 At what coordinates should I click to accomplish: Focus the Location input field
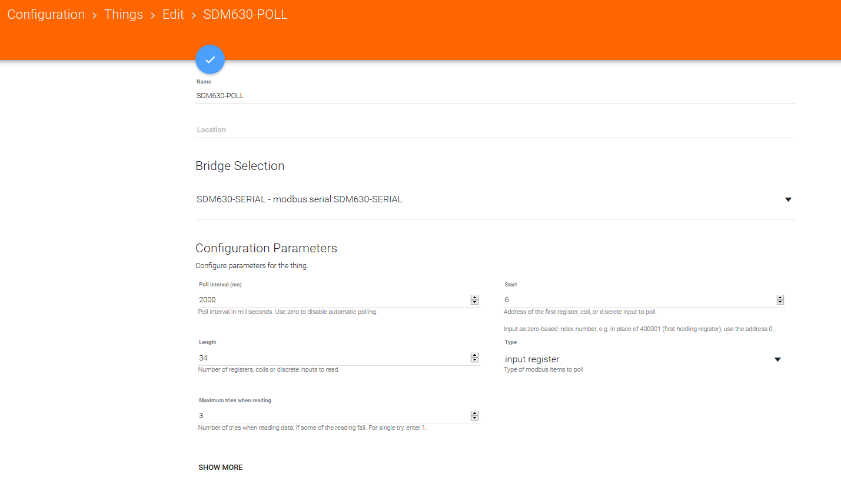click(494, 130)
